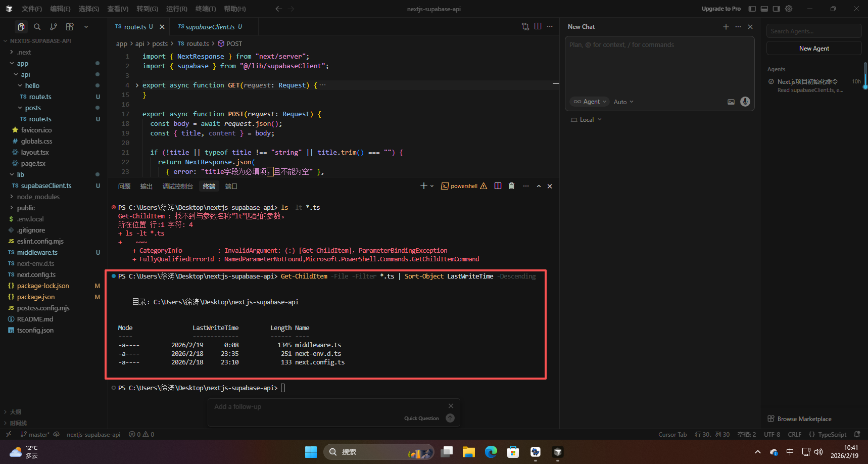Screen dimensions: 868x464
Task: Click the New Agent button
Action: [x=814, y=49]
